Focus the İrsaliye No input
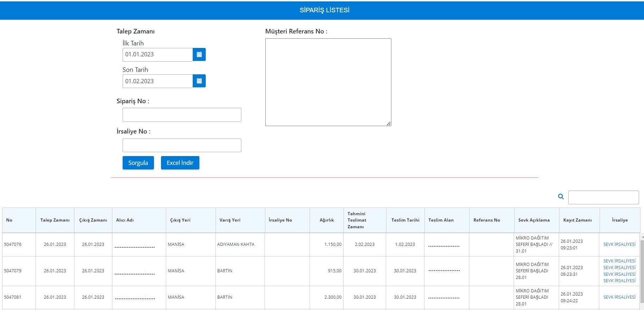 182,145
